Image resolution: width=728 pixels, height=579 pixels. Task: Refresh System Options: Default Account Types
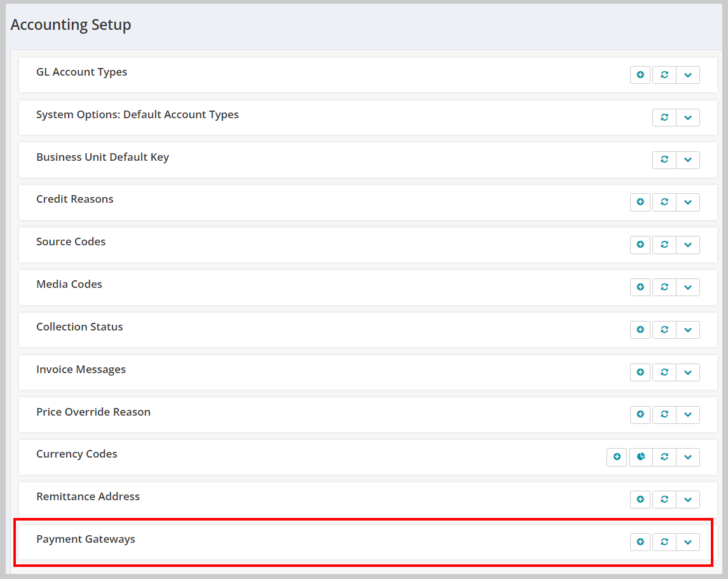(664, 118)
